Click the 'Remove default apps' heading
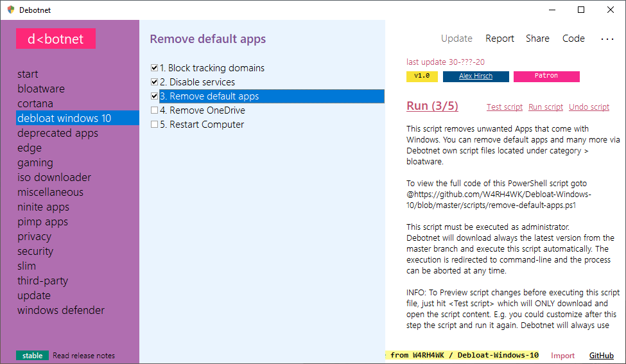 click(x=207, y=39)
